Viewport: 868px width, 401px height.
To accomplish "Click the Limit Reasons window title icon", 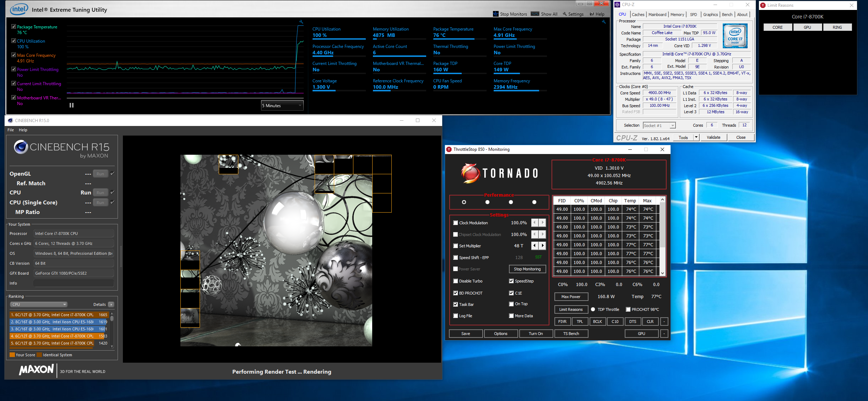I will (x=763, y=5).
